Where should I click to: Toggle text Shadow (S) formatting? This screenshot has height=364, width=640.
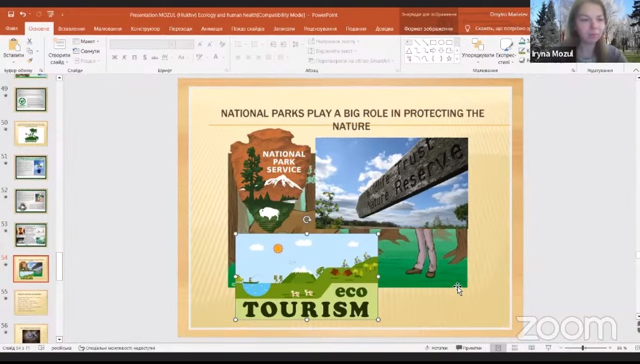[144, 57]
